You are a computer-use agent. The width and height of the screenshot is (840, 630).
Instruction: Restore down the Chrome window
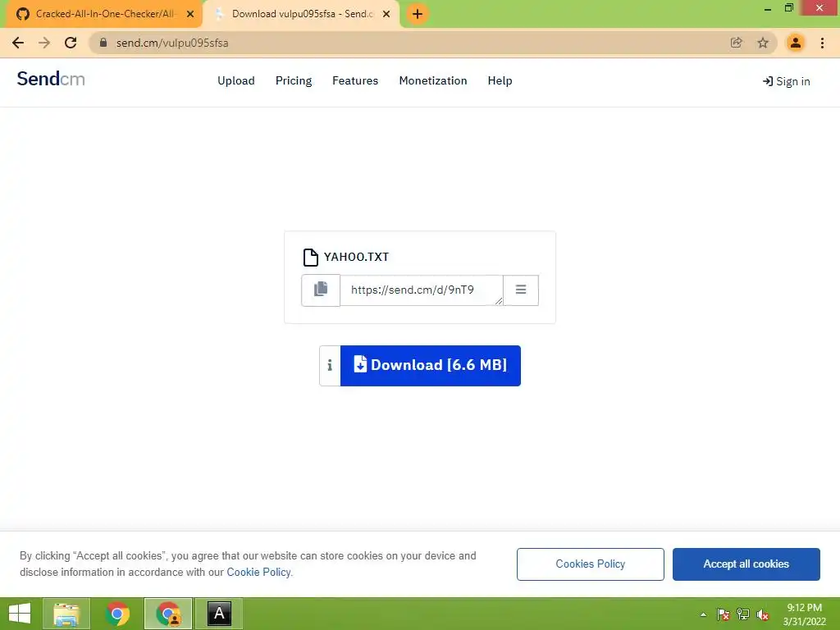point(789,7)
